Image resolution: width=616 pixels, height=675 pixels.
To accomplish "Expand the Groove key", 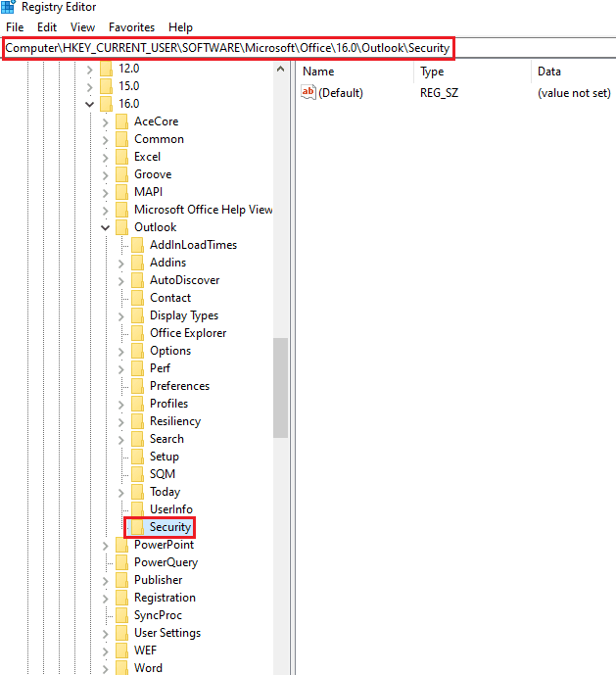I will click(106, 175).
